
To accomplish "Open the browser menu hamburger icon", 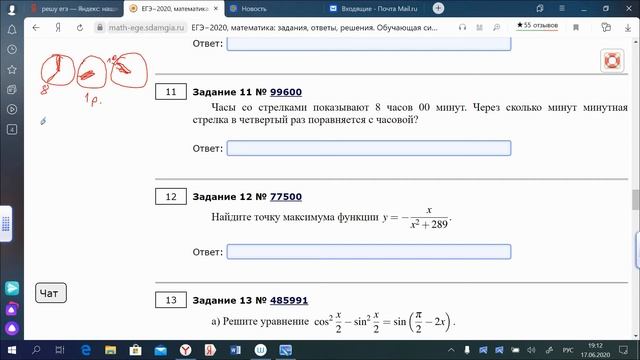I will tap(562, 8).
